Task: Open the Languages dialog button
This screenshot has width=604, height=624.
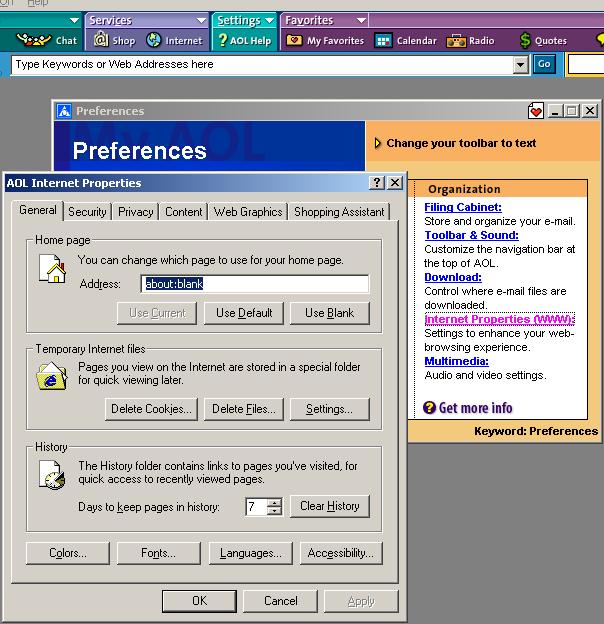Action: [251, 553]
